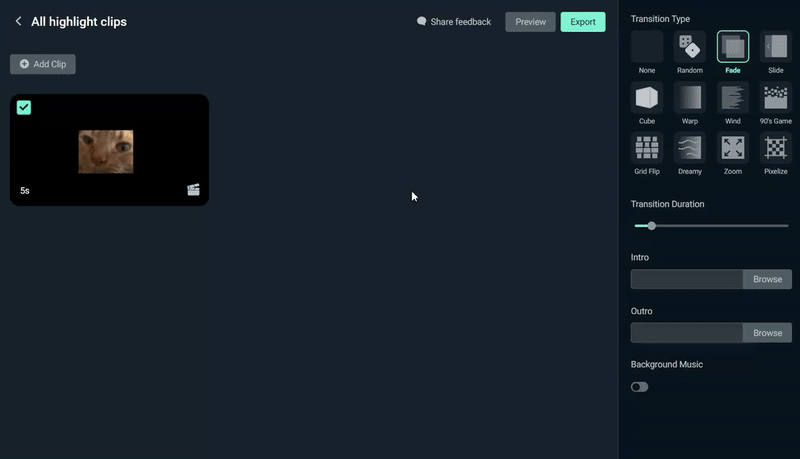
Task: Select the Pixelize transition
Action: pos(776,148)
